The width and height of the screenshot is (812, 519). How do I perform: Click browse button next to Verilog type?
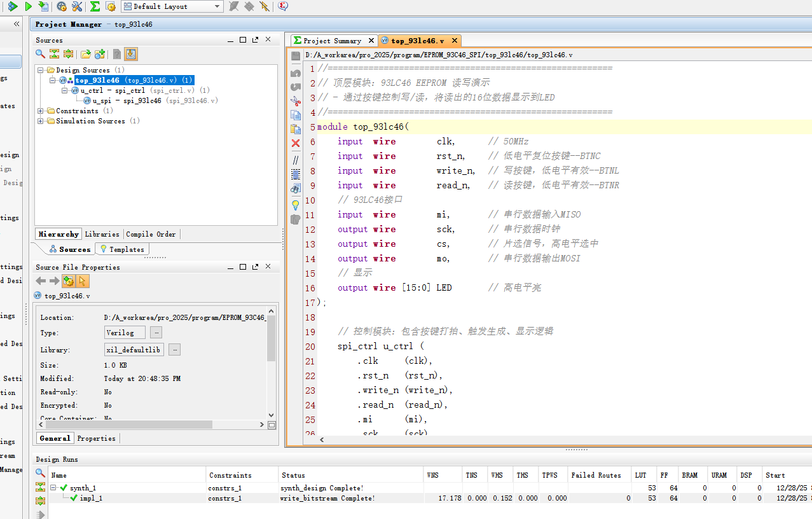point(156,333)
